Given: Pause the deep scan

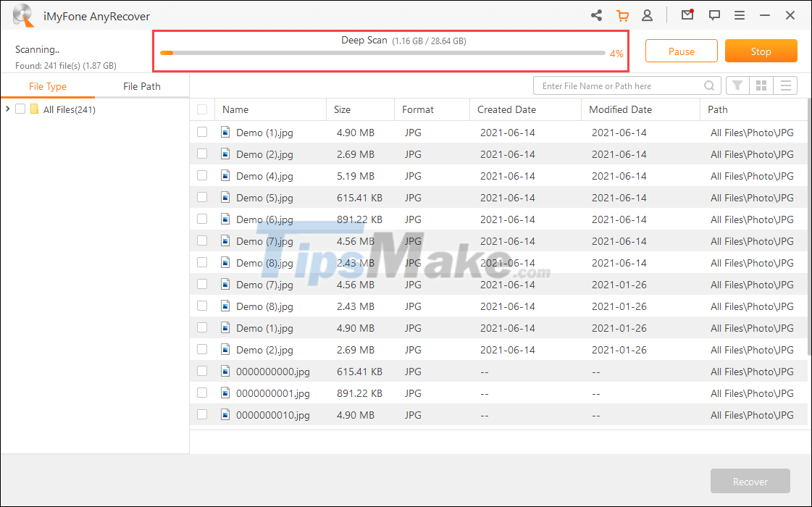Looking at the screenshot, I should point(681,51).
